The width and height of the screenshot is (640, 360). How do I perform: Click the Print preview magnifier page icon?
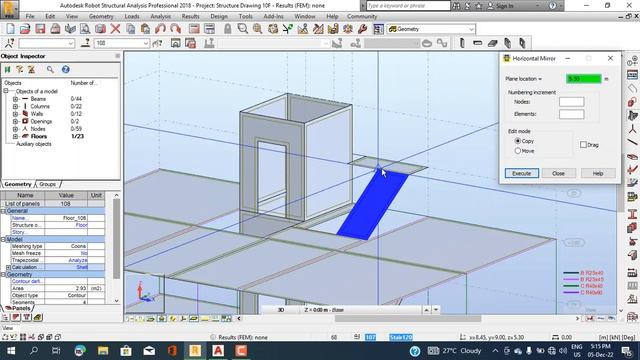85,29
